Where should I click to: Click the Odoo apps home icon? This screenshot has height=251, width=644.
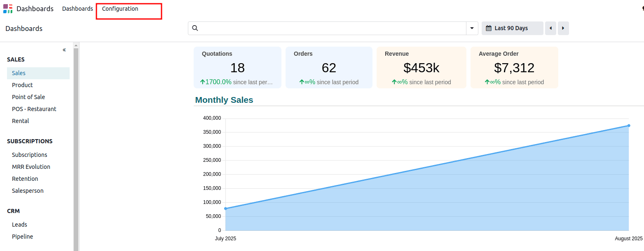tap(8, 9)
